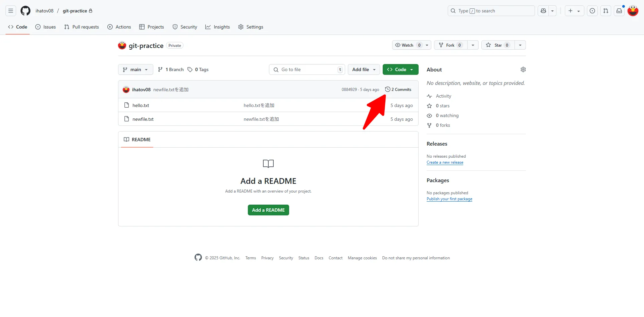Open the 0 stars link
Viewport: 644px width, 317px height.
(x=443, y=106)
